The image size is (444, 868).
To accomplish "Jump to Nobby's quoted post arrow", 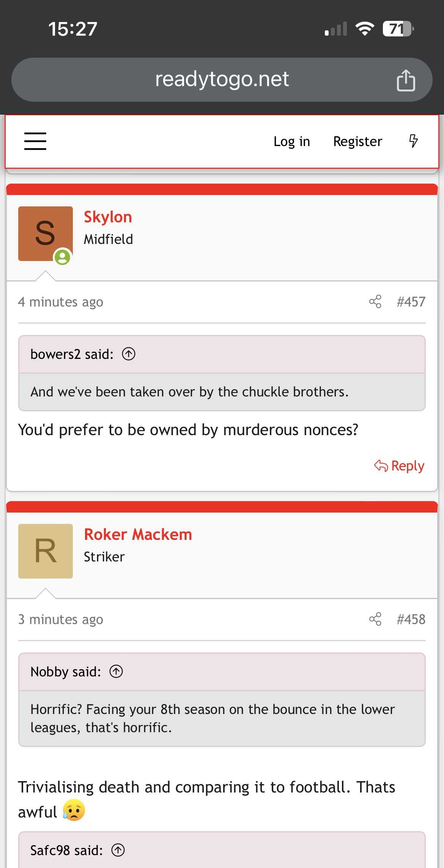I will (x=116, y=671).
